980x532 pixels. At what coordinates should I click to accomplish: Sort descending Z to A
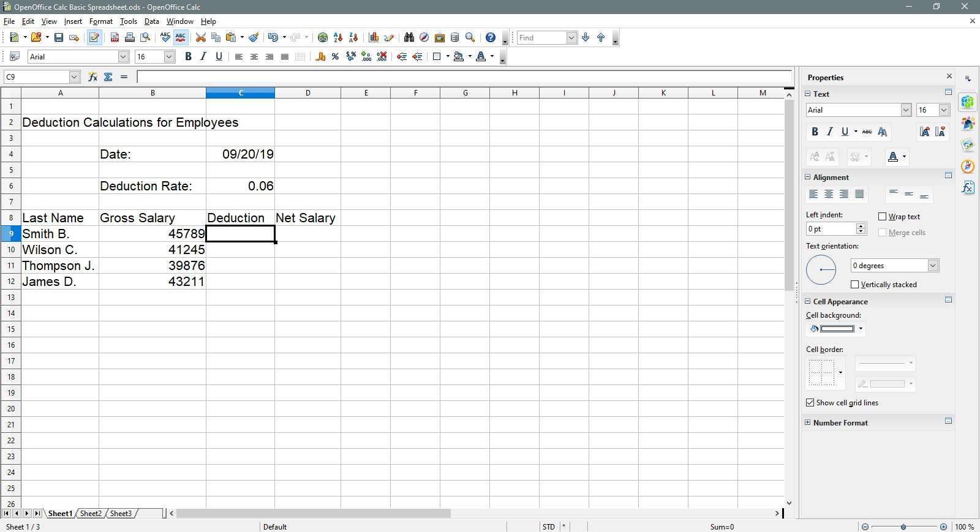click(x=353, y=37)
